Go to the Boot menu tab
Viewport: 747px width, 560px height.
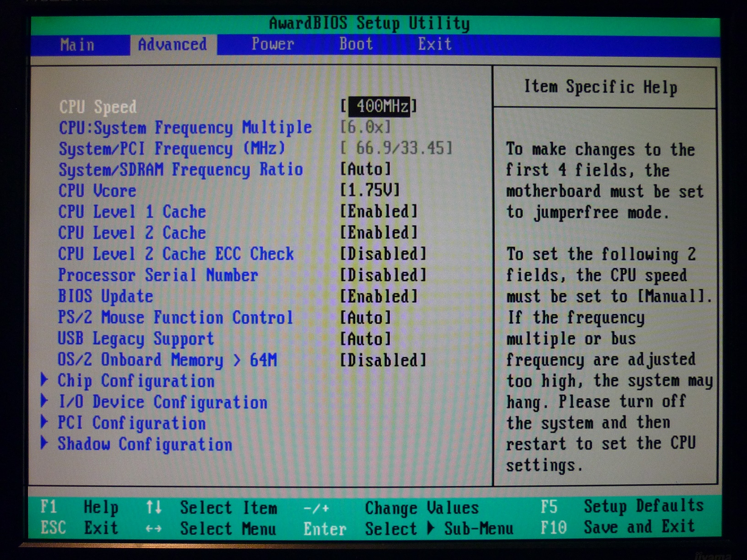tap(356, 44)
